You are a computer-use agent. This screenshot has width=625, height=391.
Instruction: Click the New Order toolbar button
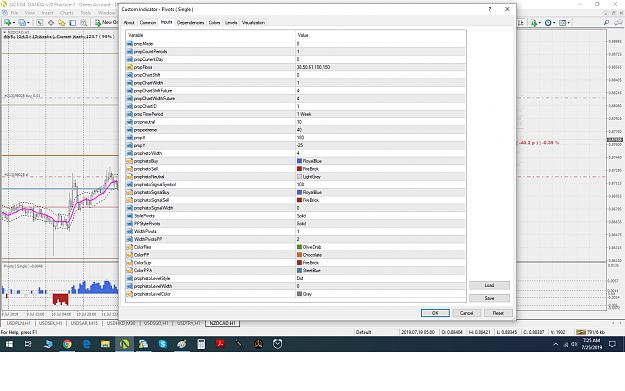[x=106, y=23]
